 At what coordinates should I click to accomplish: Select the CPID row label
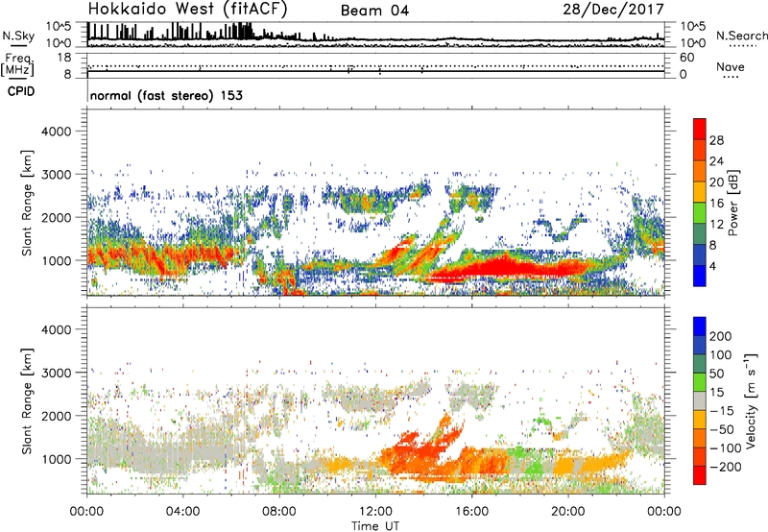click(21, 91)
